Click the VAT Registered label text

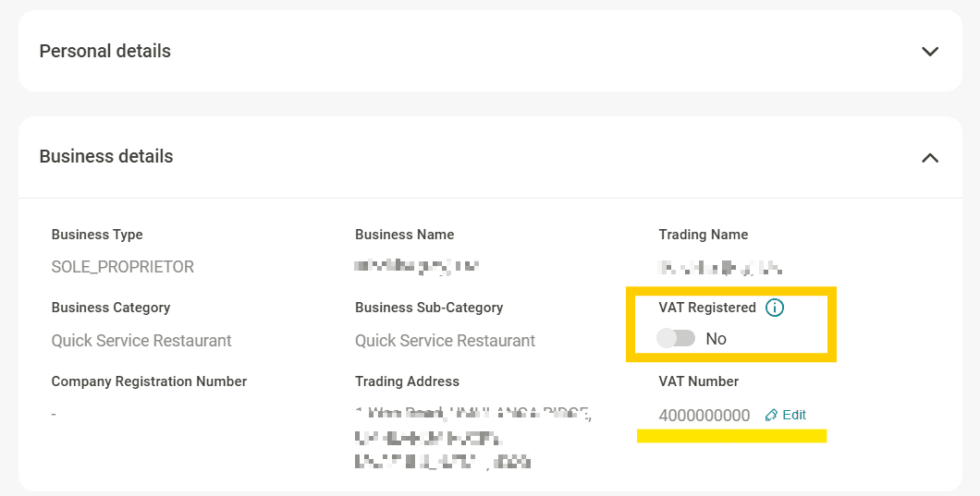click(x=707, y=308)
